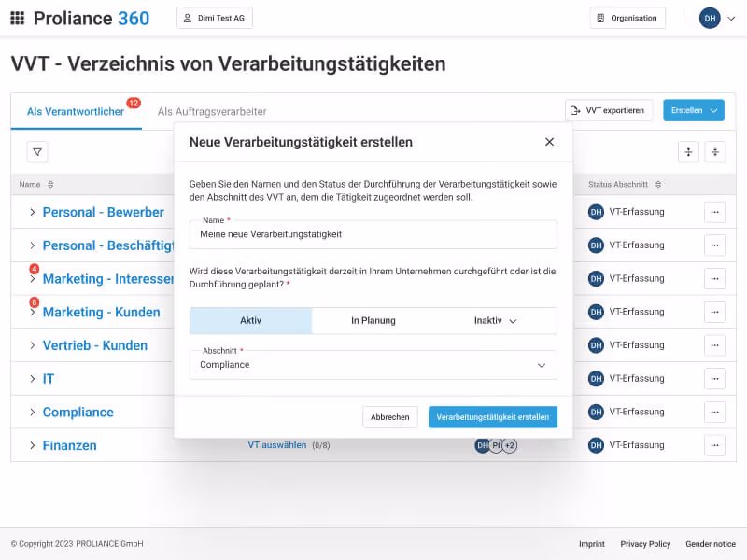Open the IT section link
This screenshot has width=747, height=560.
tap(49, 379)
